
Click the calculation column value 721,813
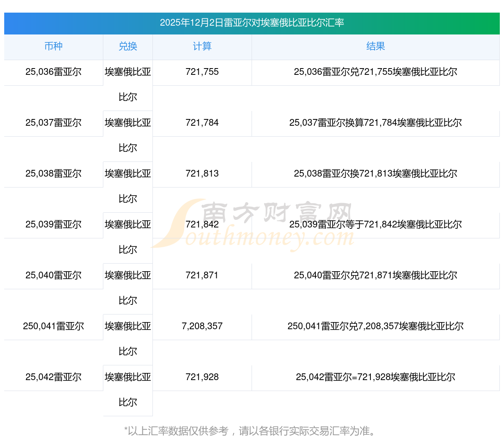pos(202,174)
